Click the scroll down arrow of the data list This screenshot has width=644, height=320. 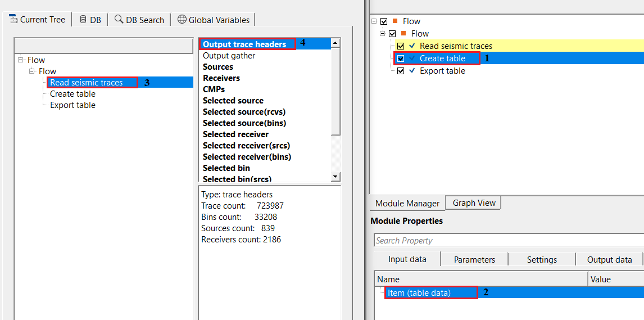tap(335, 177)
